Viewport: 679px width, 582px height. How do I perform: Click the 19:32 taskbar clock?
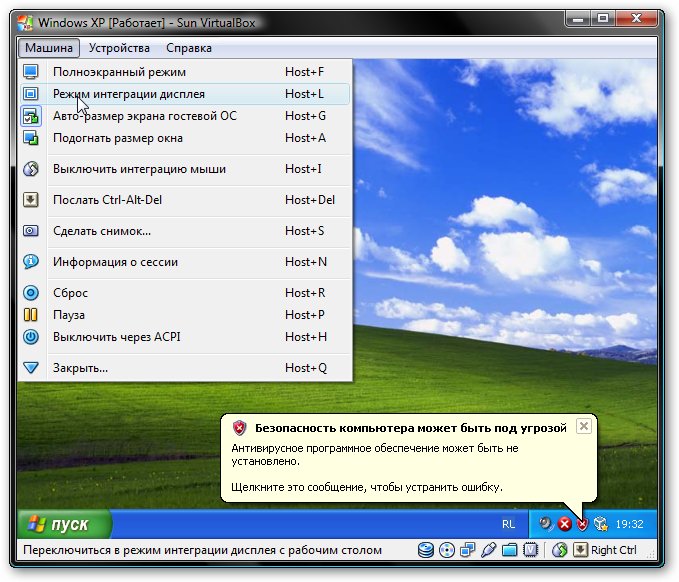tap(629, 524)
